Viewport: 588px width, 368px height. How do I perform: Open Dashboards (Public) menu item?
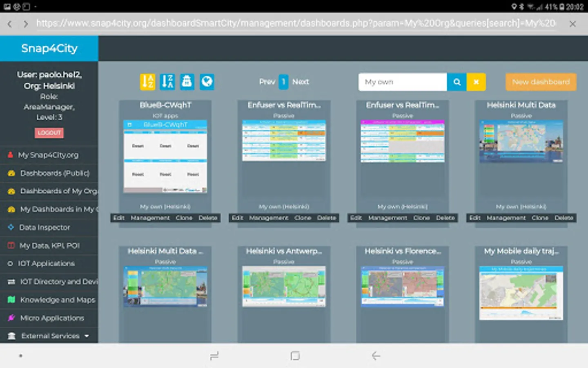(49, 173)
